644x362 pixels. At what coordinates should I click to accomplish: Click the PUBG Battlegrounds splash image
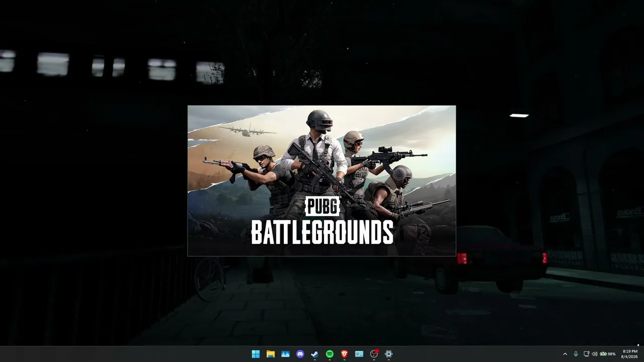click(321, 181)
